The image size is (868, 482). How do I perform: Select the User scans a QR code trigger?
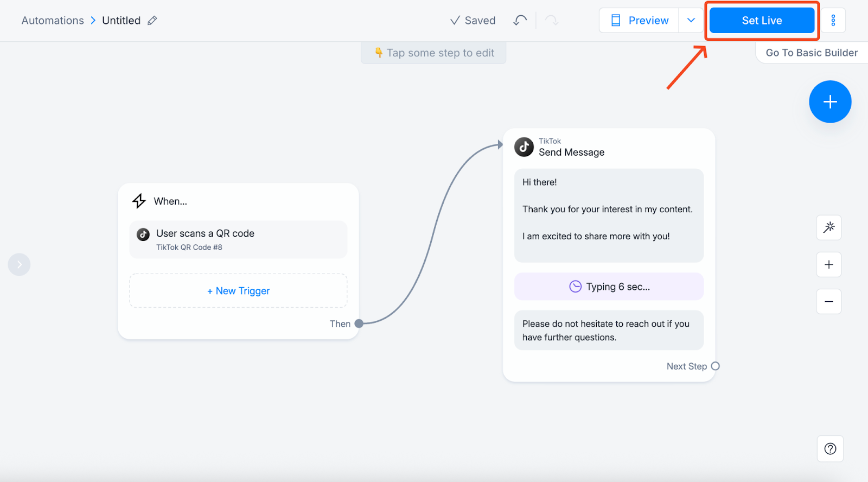[238, 239]
